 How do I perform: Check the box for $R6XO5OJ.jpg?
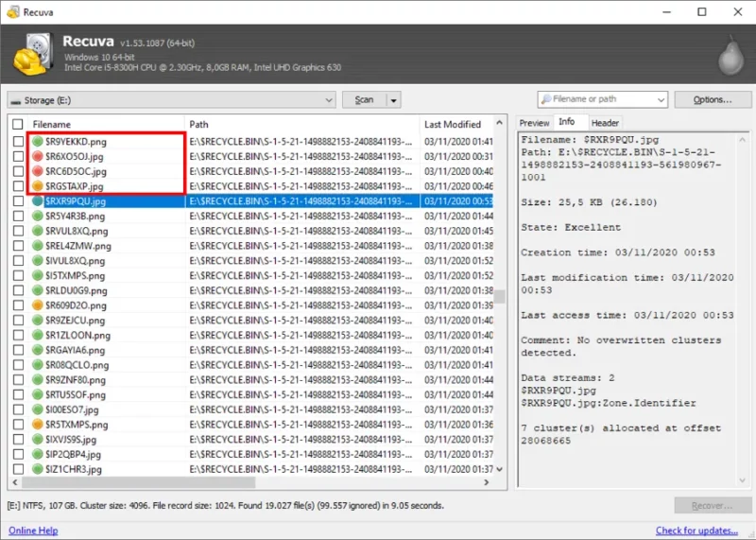(x=18, y=156)
